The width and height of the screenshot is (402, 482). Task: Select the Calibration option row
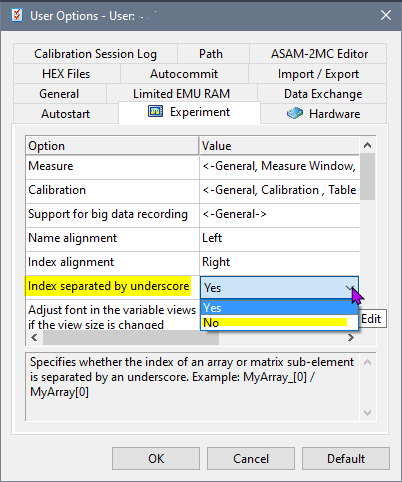[112, 190]
